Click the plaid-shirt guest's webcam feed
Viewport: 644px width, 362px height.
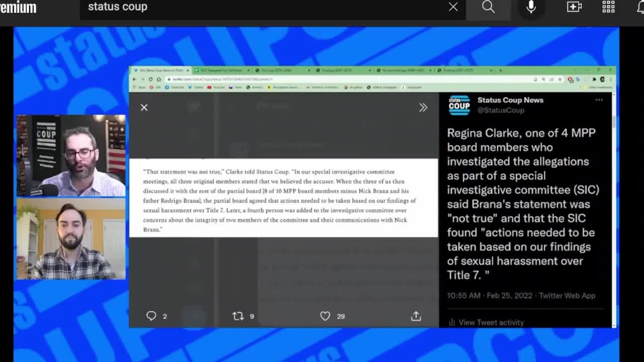coord(71,239)
